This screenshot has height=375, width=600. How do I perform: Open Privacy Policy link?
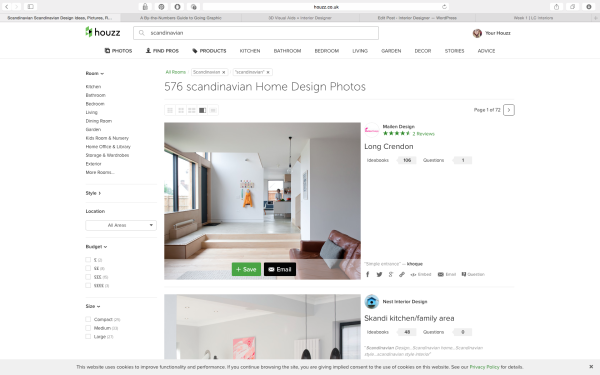click(484, 367)
